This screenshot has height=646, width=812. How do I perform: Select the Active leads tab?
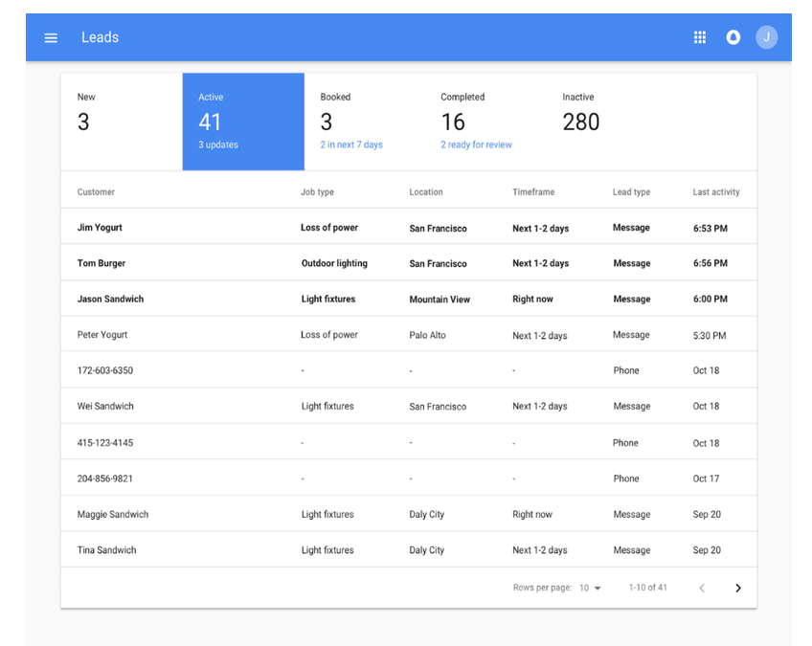coord(243,122)
